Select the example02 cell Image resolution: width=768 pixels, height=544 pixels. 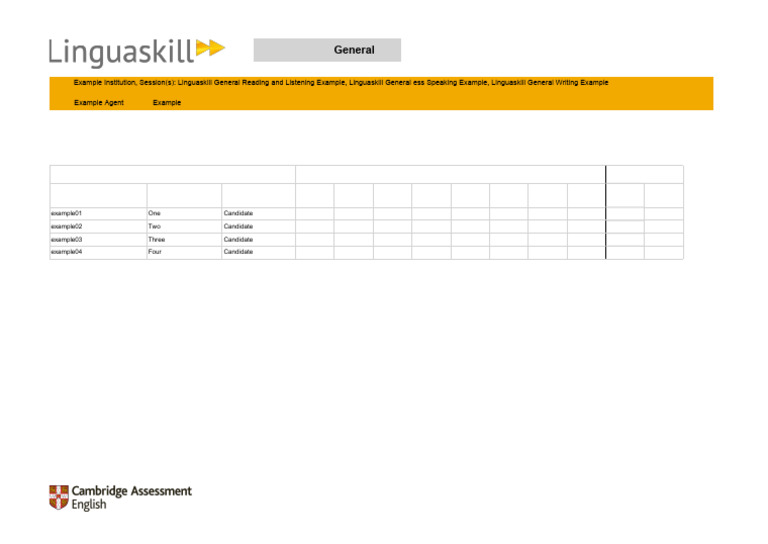pos(98,227)
